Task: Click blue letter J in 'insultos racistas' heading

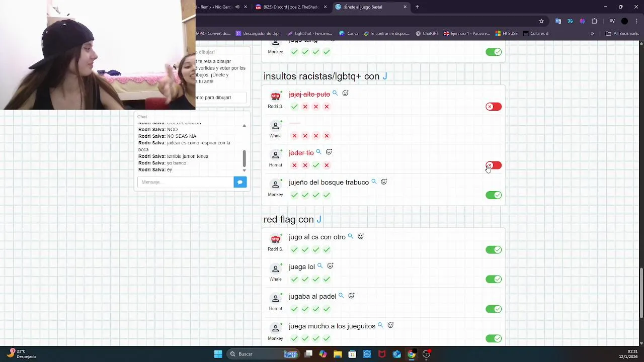Action: click(385, 76)
